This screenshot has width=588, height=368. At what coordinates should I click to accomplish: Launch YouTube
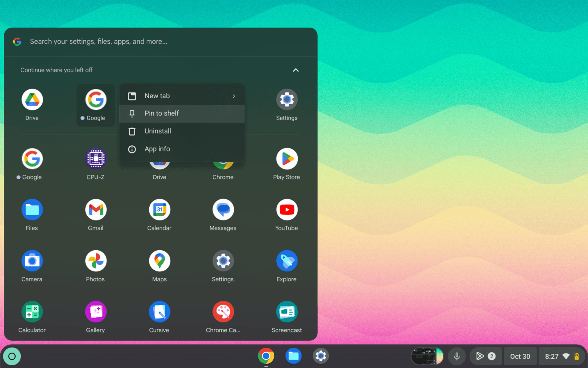287,209
